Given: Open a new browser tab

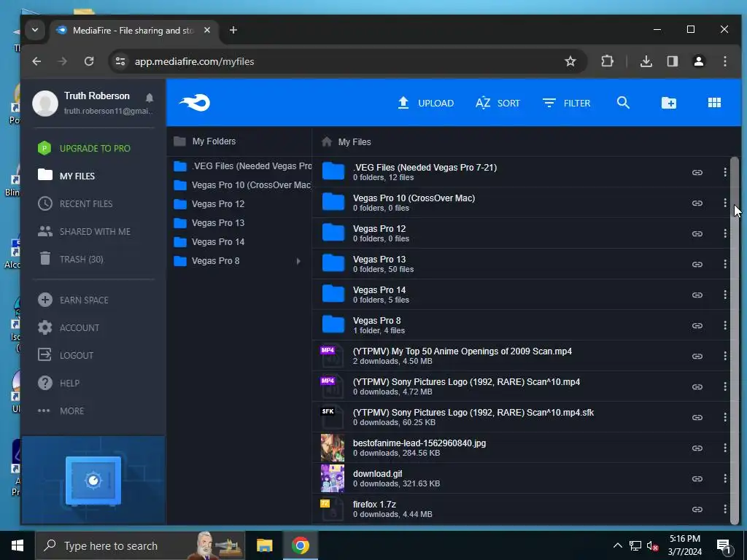Looking at the screenshot, I should coord(233,30).
